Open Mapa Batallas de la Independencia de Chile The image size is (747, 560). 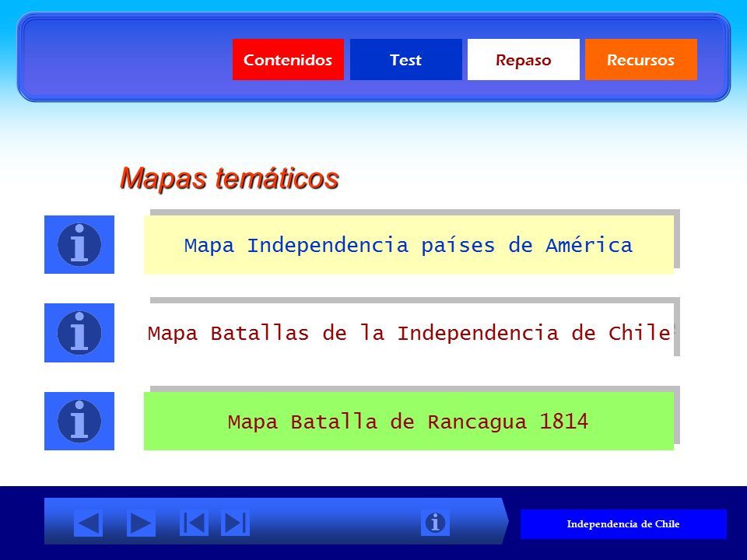pos(409,333)
